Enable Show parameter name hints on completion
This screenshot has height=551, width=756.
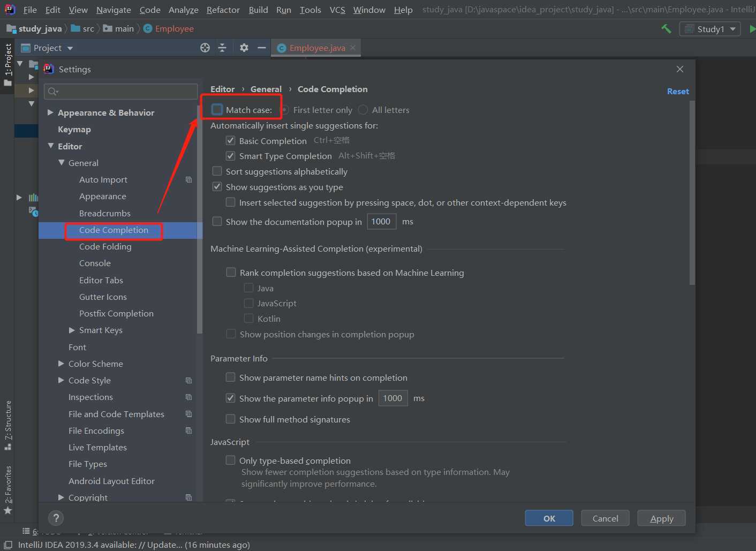tap(230, 378)
